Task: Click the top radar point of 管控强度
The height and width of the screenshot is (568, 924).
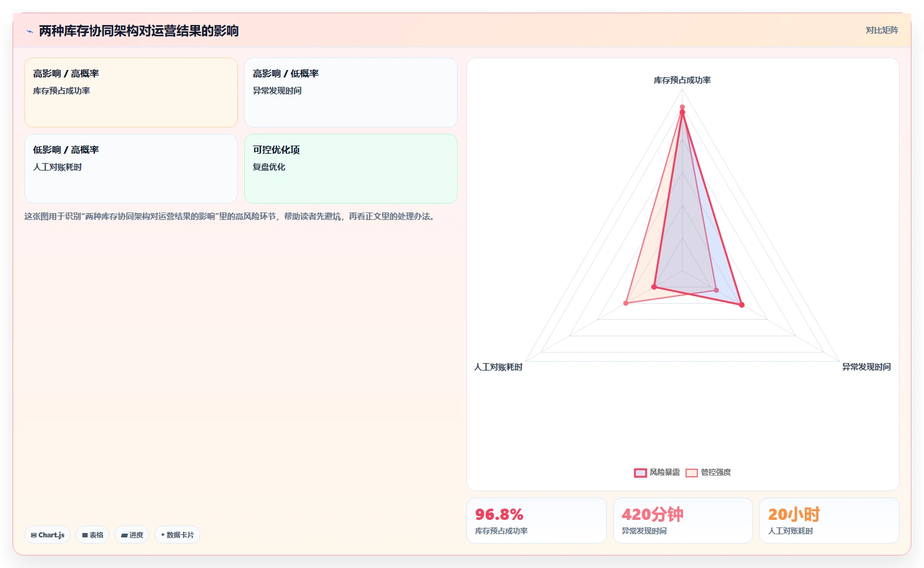Action: (x=682, y=107)
